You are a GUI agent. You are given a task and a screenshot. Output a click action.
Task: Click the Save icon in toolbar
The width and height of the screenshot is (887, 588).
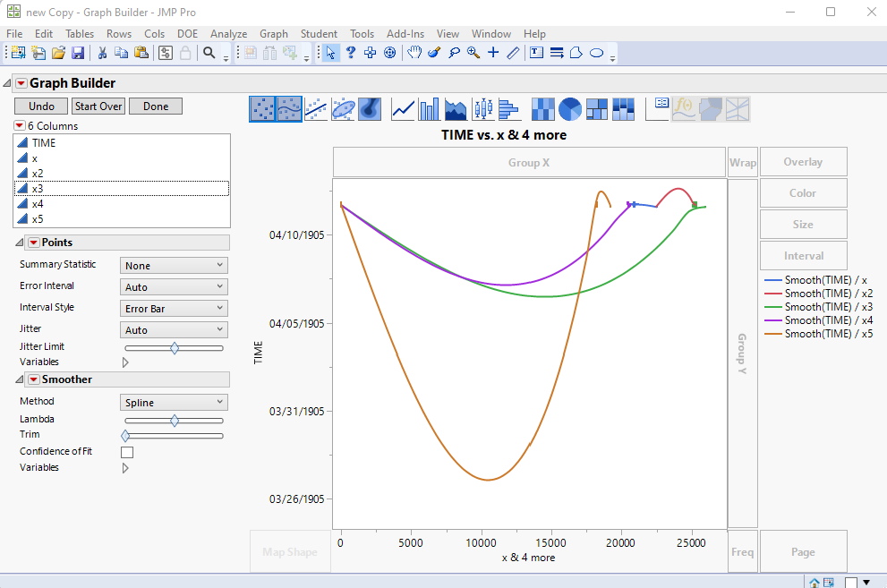click(78, 53)
